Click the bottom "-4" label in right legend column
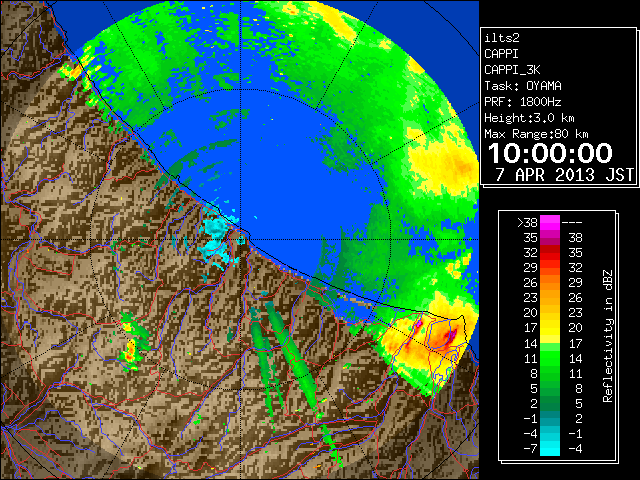The height and width of the screenshot is (480, 640). pyautogui.click(x=575, y=449)
